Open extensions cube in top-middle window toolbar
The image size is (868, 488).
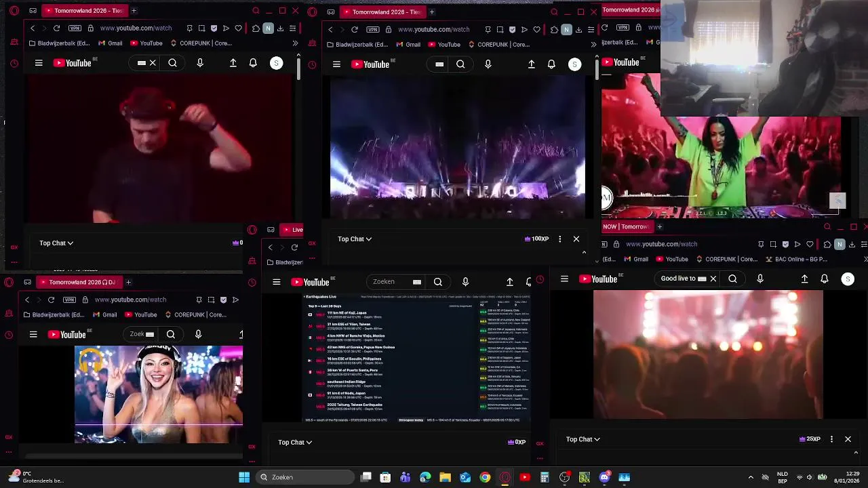point(554,30)
